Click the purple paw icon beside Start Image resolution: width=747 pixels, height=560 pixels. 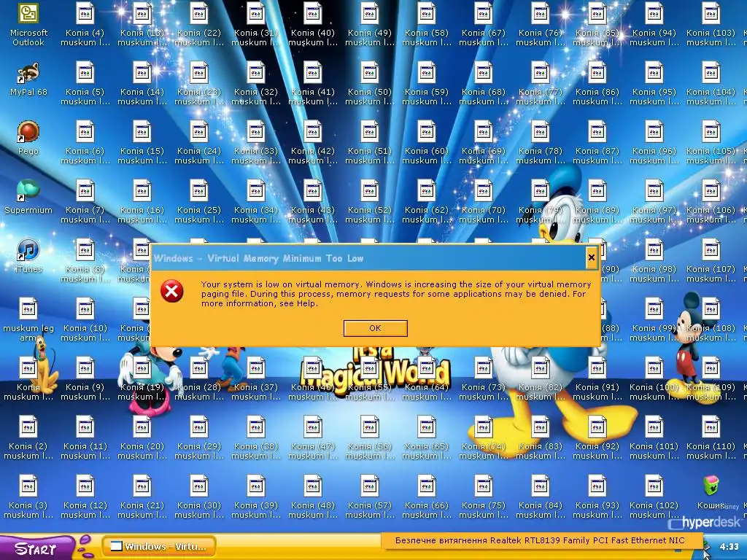tap(86, 547)
